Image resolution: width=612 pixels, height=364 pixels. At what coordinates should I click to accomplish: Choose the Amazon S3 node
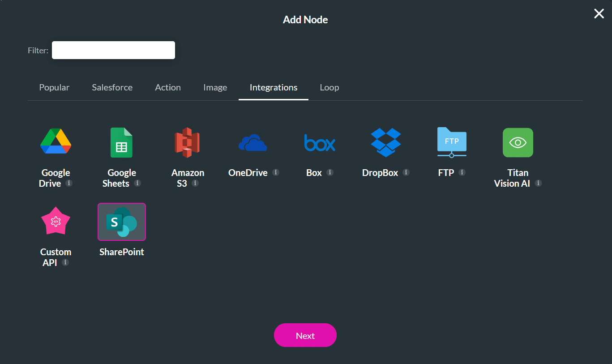pos(188,142)
